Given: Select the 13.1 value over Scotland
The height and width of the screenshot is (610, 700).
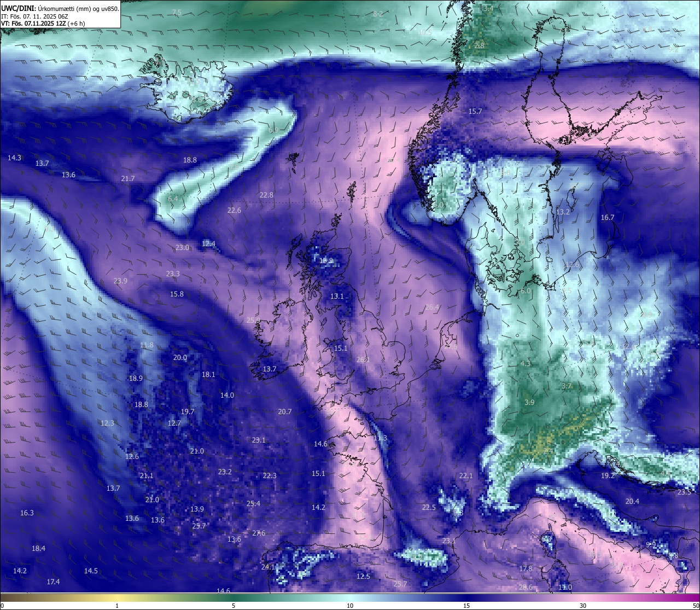Looking at the screenshot, I should pyautogui.click(x=337, y=296).
